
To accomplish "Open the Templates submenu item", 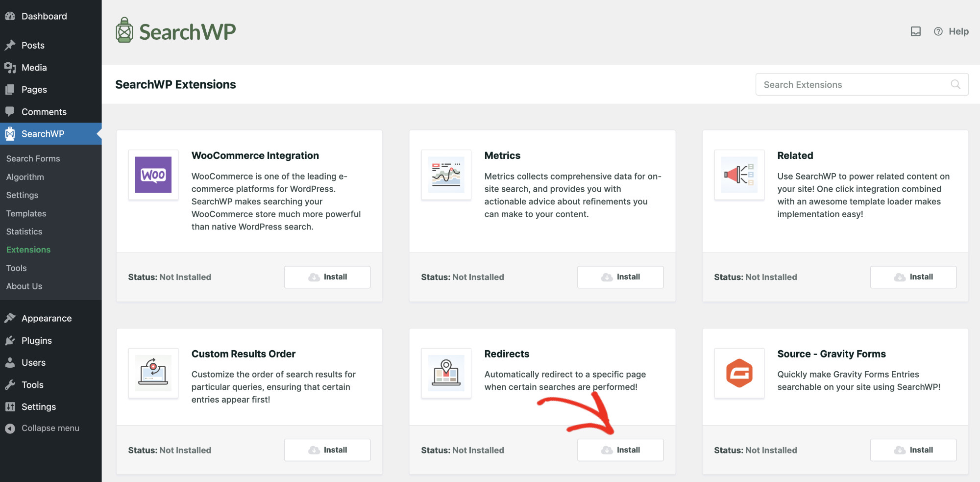I will pyautogui.click(x=26, y=213).
